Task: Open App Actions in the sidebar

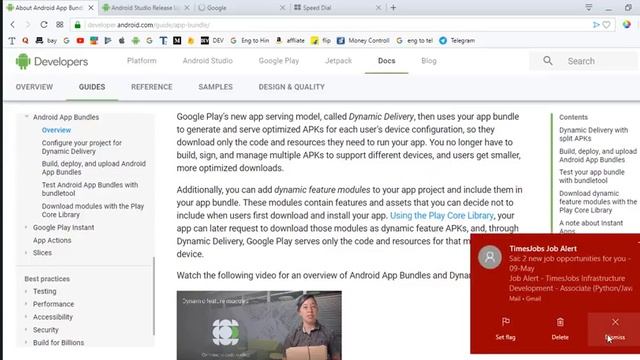Action: 52,240
